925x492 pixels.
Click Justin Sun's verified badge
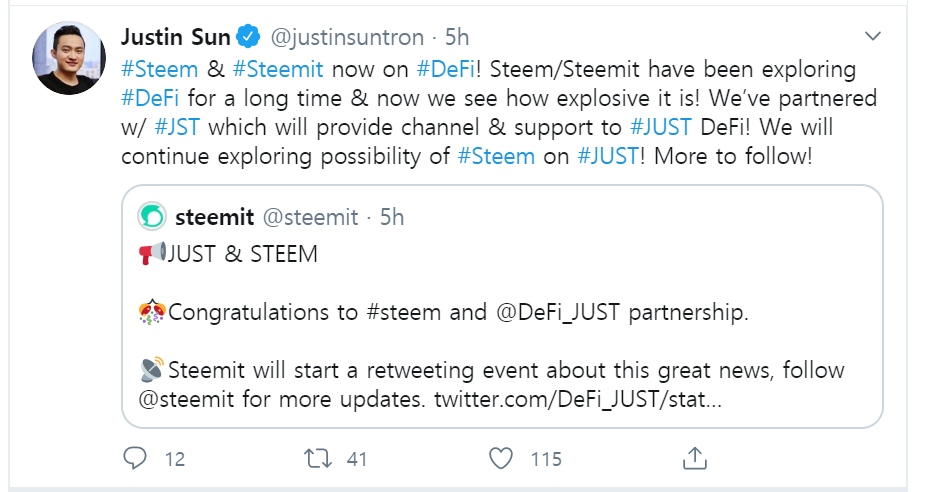point(247,38)
